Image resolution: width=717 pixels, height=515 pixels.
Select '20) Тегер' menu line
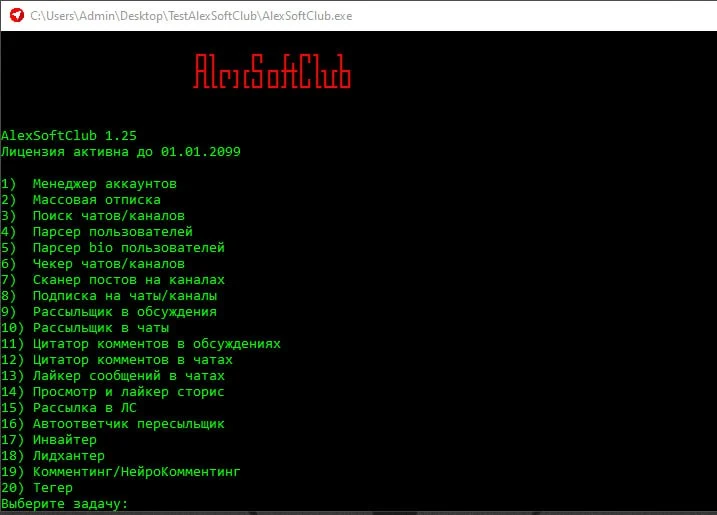pos(37,488)
